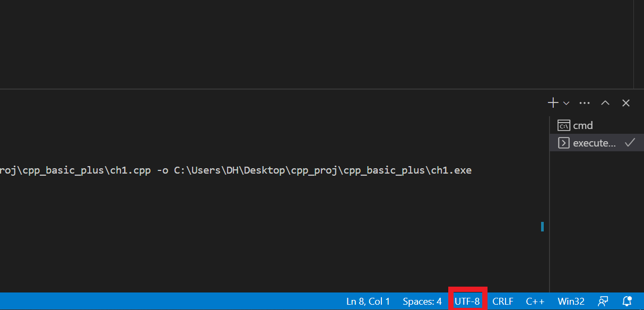644x310 pixels.
Task: Select language mode C++ in status bar
Action: [535, 302]
